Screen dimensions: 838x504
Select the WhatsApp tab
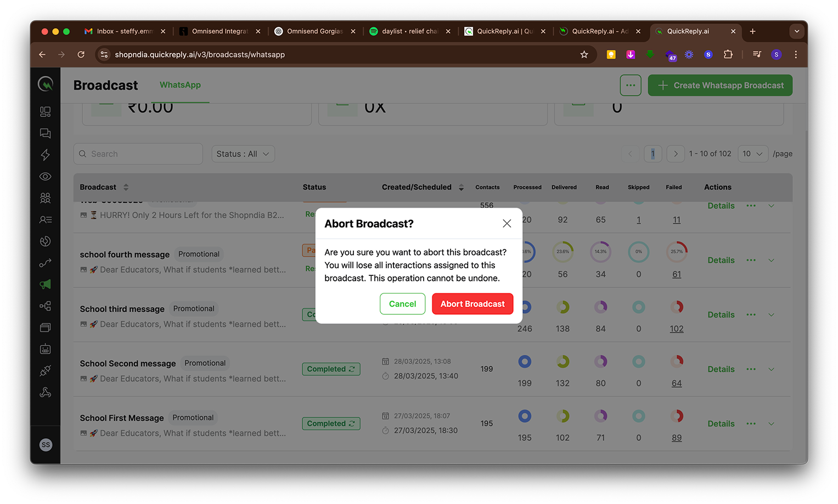(x=180, y=85)
